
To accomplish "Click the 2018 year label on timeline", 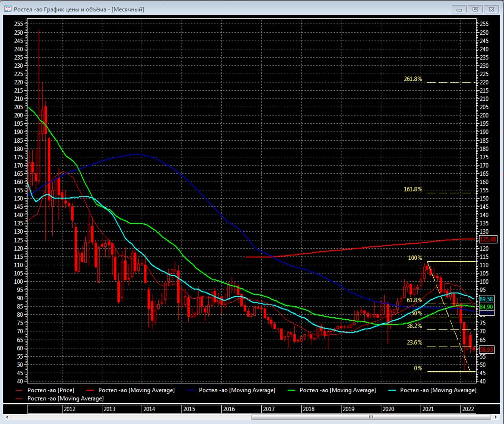I will (x=309, y=409).
